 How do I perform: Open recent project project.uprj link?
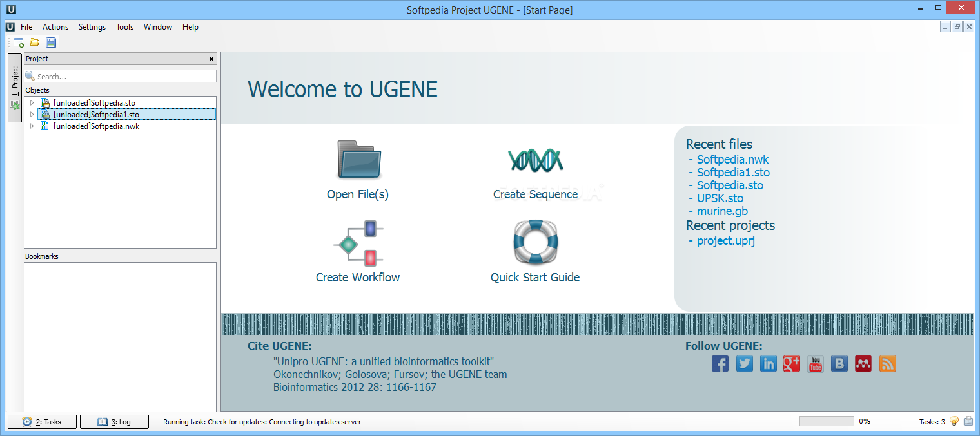[726, 241]
